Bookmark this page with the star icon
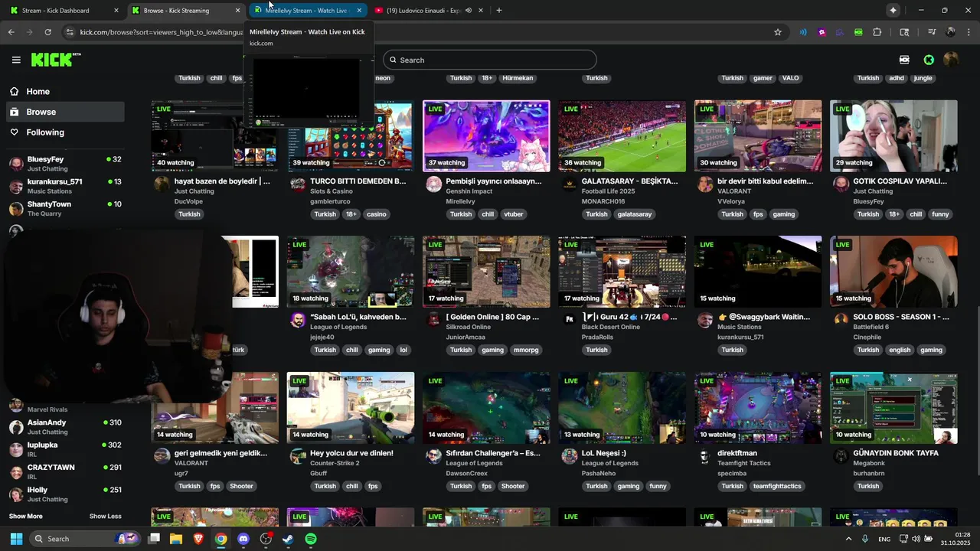The width and height of the screenshot is (980, 551). tap(778, 32)
